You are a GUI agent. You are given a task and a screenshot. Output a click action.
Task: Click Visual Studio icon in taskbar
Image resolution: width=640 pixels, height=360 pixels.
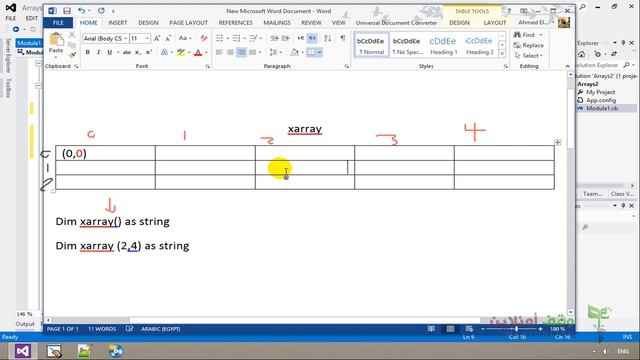click(23, 351)
